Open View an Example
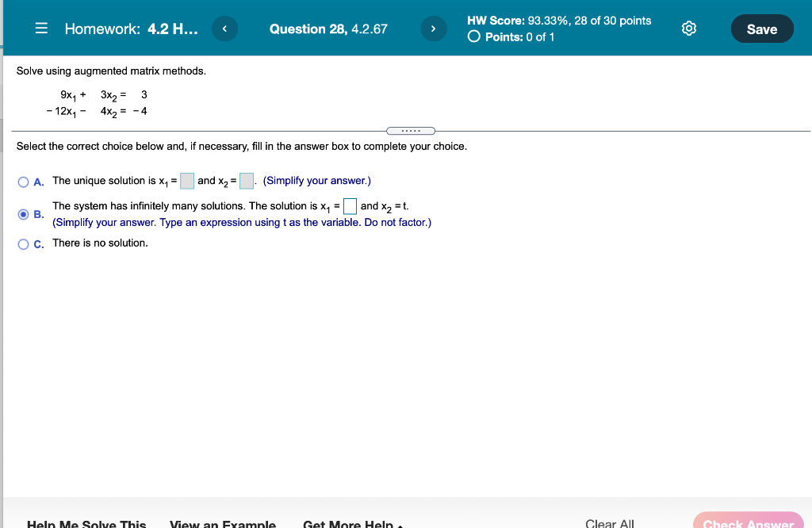 pyautogui.click(x=222, y=523)
